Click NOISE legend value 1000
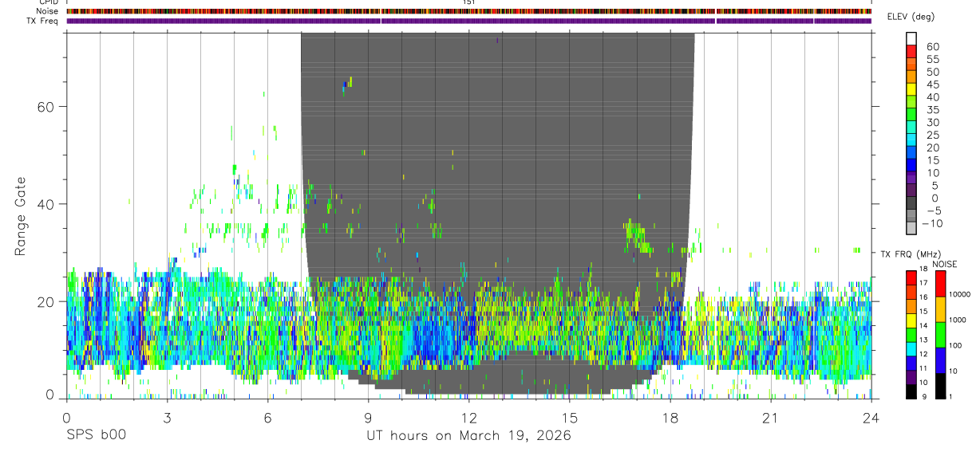980x452 pixels. pyautogui.click(x=958, y=320)
